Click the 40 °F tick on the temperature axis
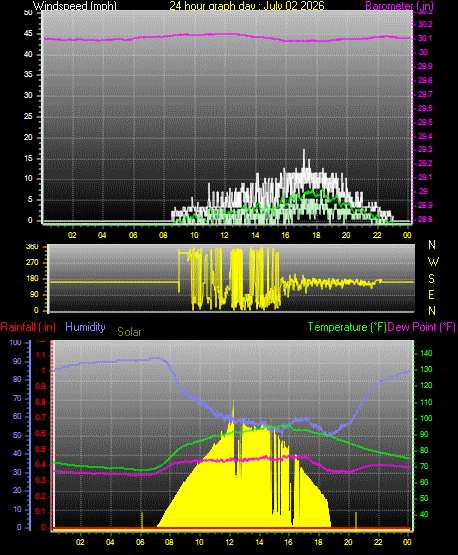The height and width of the screenshot is (555, 458). coord(424,514)
